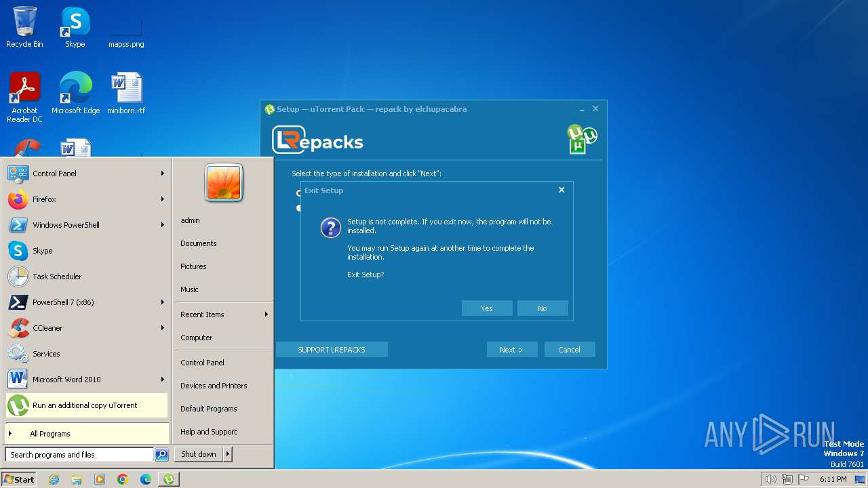Click the volume speaker tray icon

(x=770, y=479)
